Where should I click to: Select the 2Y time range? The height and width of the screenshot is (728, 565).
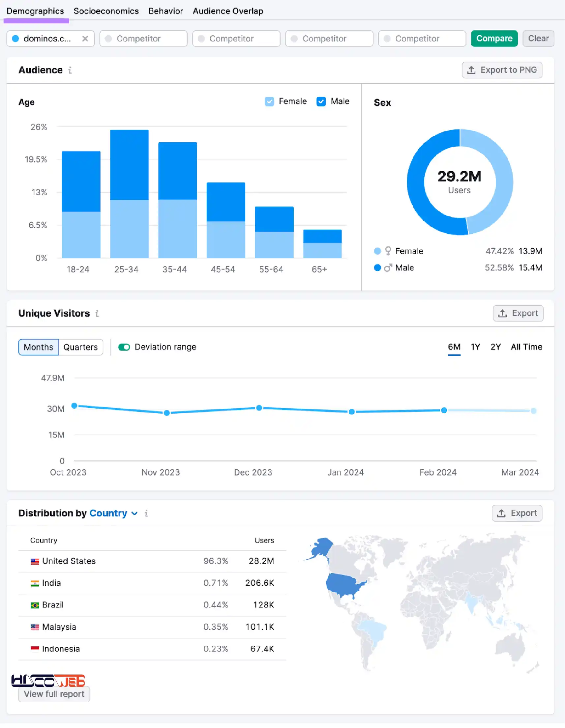pyautogui.click(x=496, y=347)
